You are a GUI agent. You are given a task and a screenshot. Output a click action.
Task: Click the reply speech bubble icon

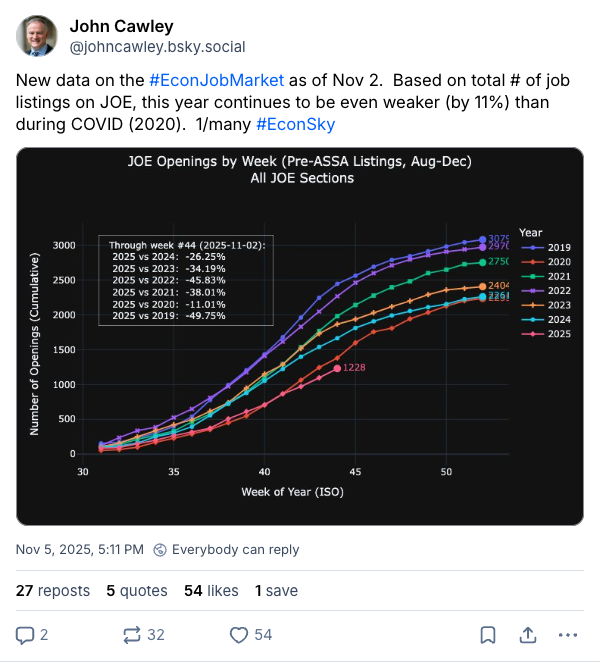tap(26, 634)
